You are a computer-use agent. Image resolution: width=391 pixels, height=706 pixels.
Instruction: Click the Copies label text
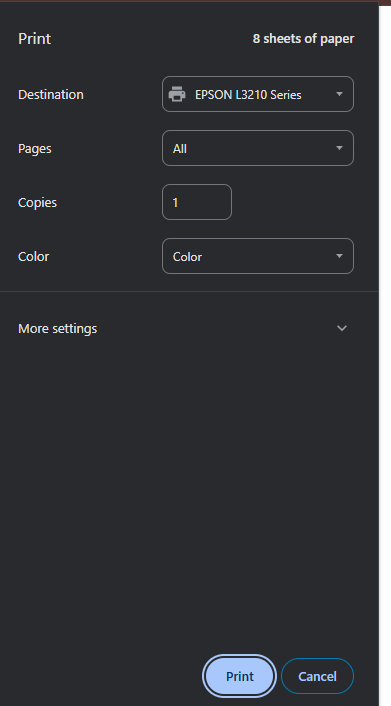click(x=37, y=203)
